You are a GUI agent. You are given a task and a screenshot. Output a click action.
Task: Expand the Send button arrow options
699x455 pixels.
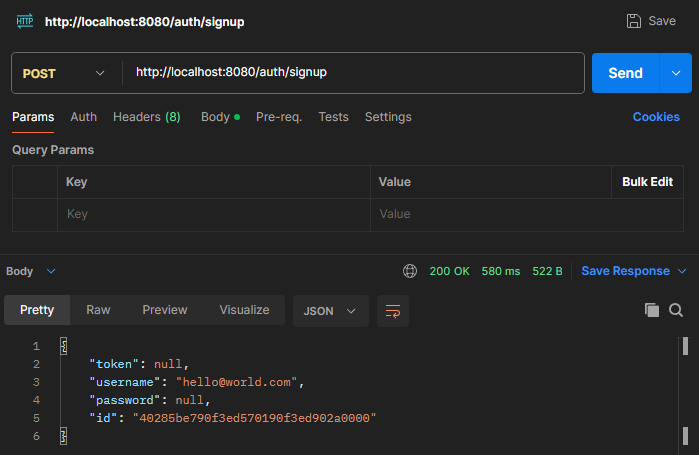click(x=675, y=73)
